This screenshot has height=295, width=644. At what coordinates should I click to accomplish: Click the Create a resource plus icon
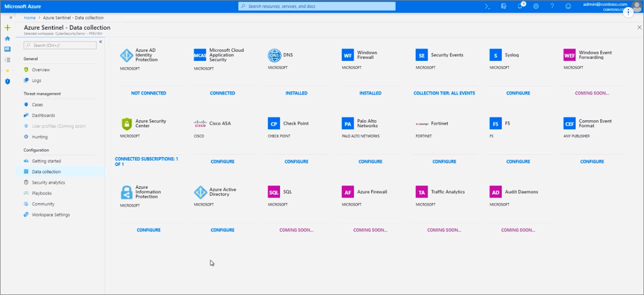pos(7,28)
